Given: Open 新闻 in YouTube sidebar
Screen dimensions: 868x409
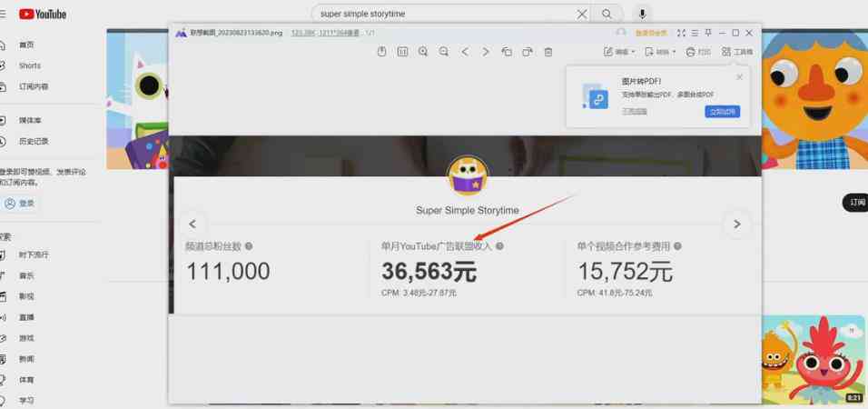Looking at the screenshot, I should point(25,359).
